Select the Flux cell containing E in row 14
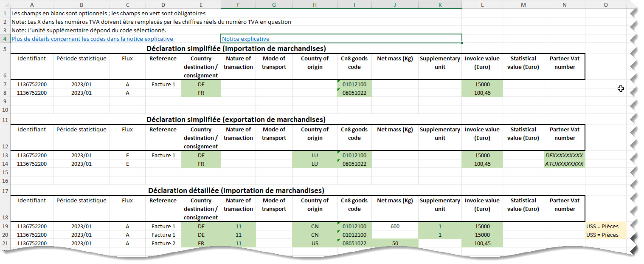This screenshot has width=644, height=264. point(127,164)
